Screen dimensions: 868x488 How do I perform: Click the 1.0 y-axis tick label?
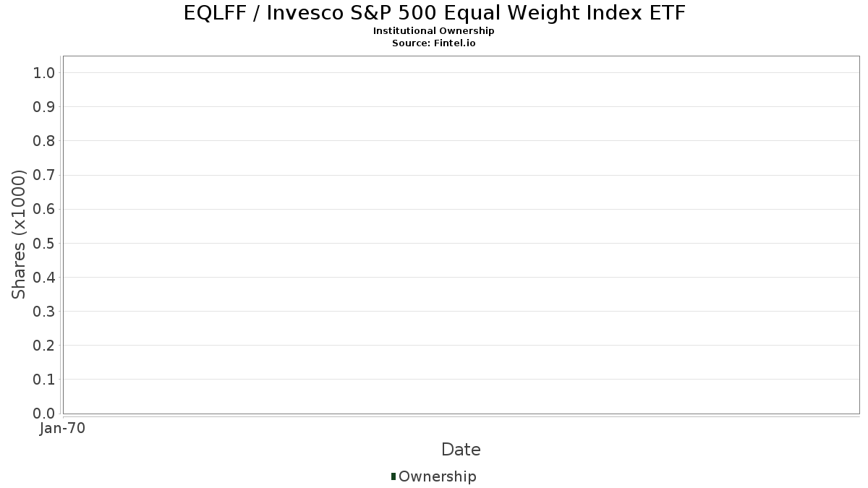click(44, 72)
